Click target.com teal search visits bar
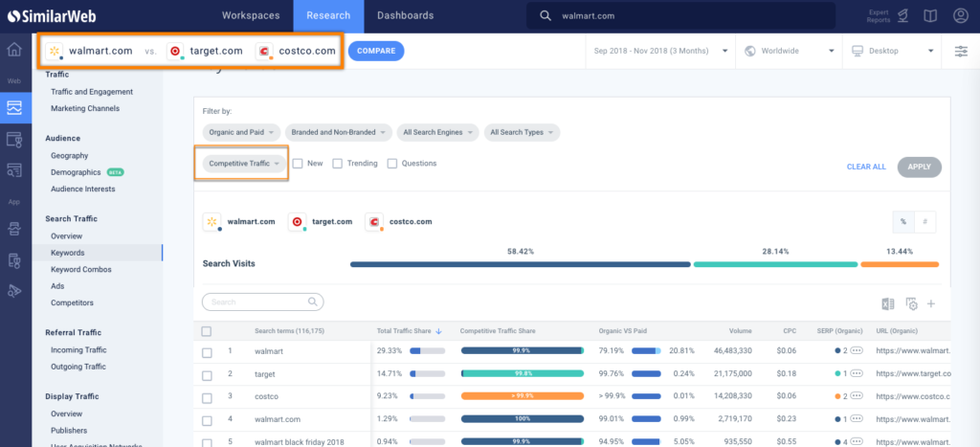980x447 pixels. click(x=775, y=264)
